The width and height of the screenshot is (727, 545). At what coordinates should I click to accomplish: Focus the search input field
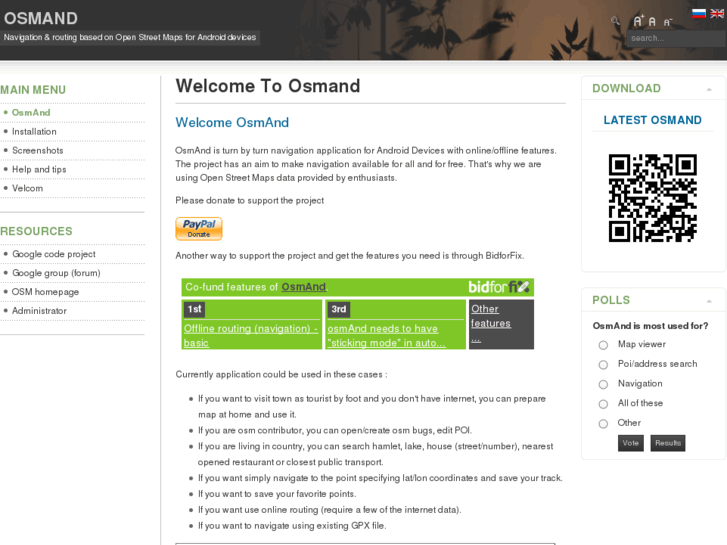(x=676, y=38)
